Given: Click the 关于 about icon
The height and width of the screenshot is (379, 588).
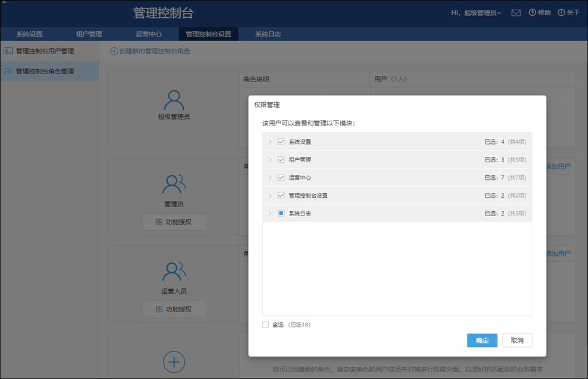Looking at the screenshot, I should 562,12.
